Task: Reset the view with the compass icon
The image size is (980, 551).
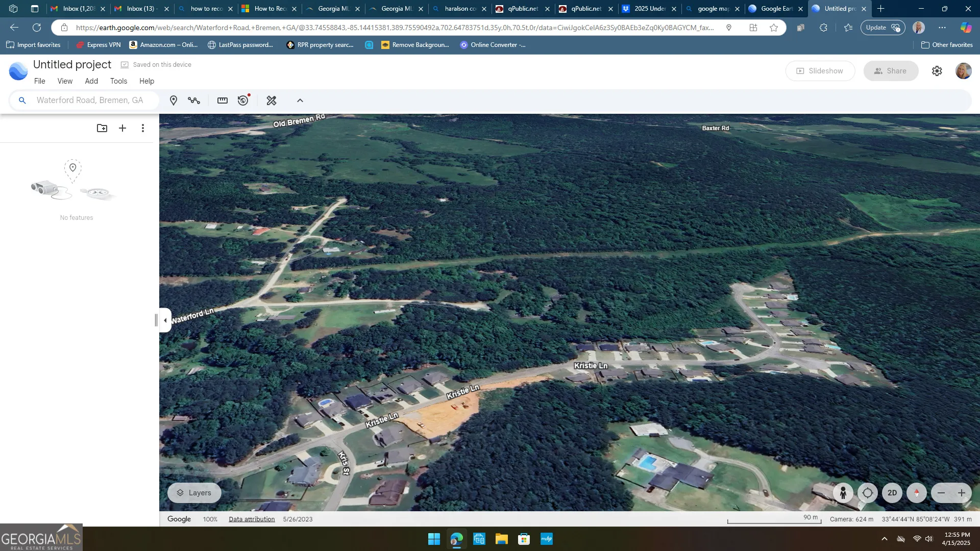Action: [x=917, y=493]
